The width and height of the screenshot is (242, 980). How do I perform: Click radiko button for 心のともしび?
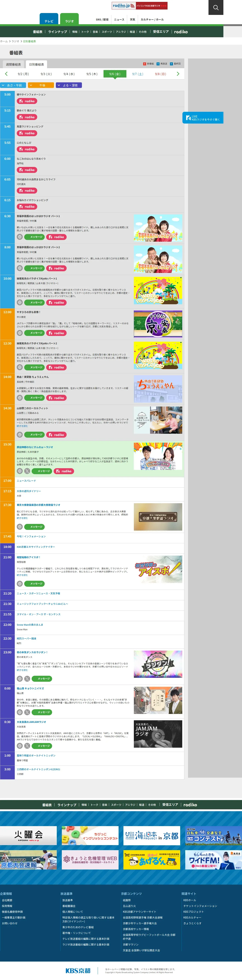coord(27,149)
